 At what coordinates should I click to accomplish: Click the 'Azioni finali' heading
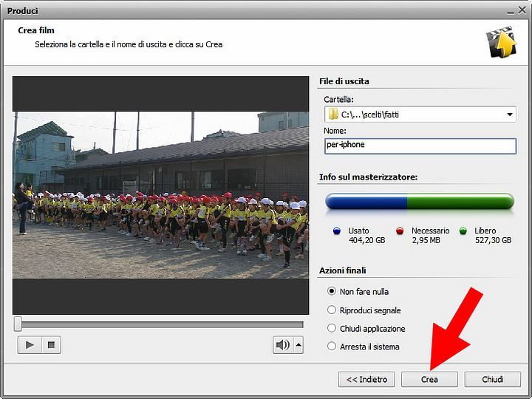[x=342, y=270]
